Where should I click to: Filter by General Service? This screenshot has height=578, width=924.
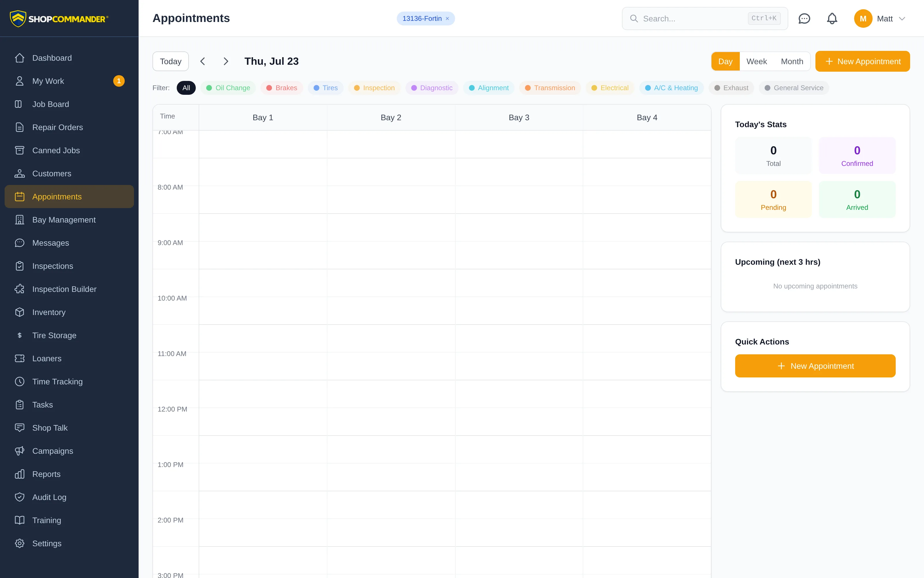(794, 88)
